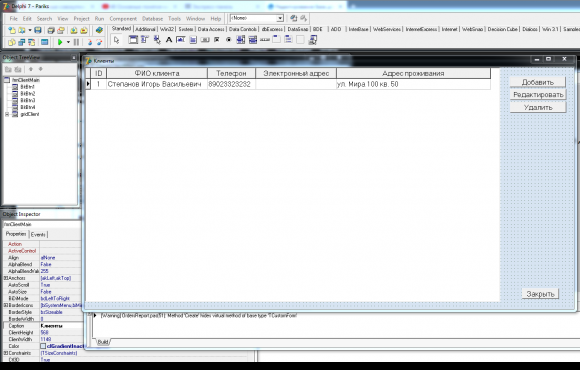Click the ActionList component in the palette
This screenshot has height=370, width=580.
[x=313, y=40]
